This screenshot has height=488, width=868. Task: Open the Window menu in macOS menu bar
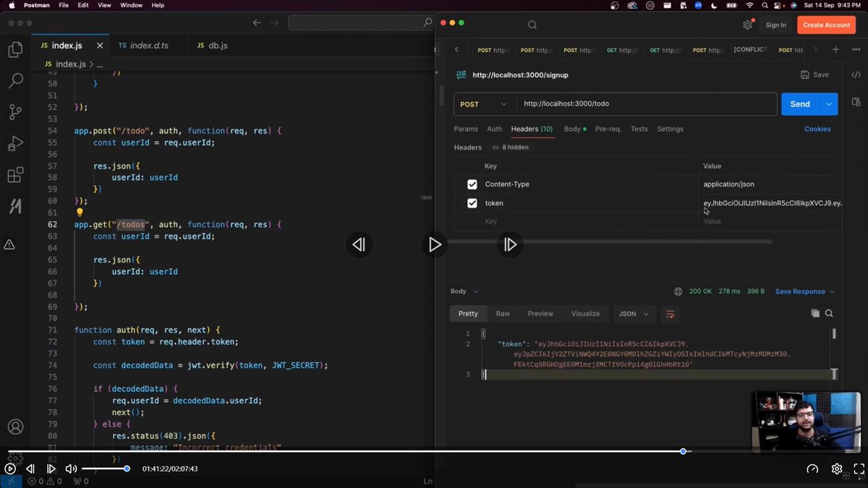(131, 5)
